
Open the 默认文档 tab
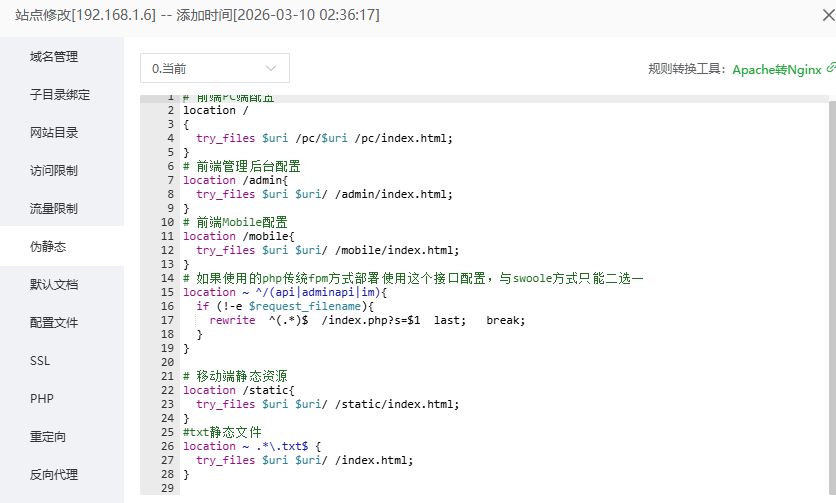54,285
